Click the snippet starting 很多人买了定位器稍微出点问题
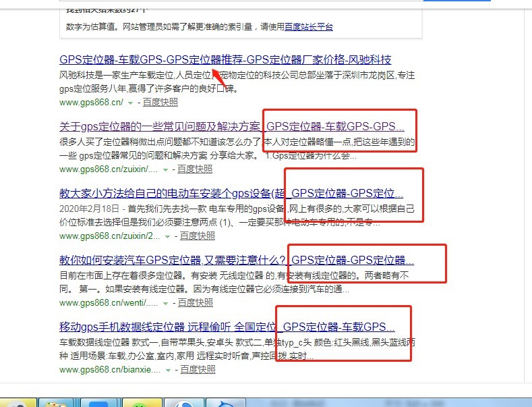 tap(237, 148)
